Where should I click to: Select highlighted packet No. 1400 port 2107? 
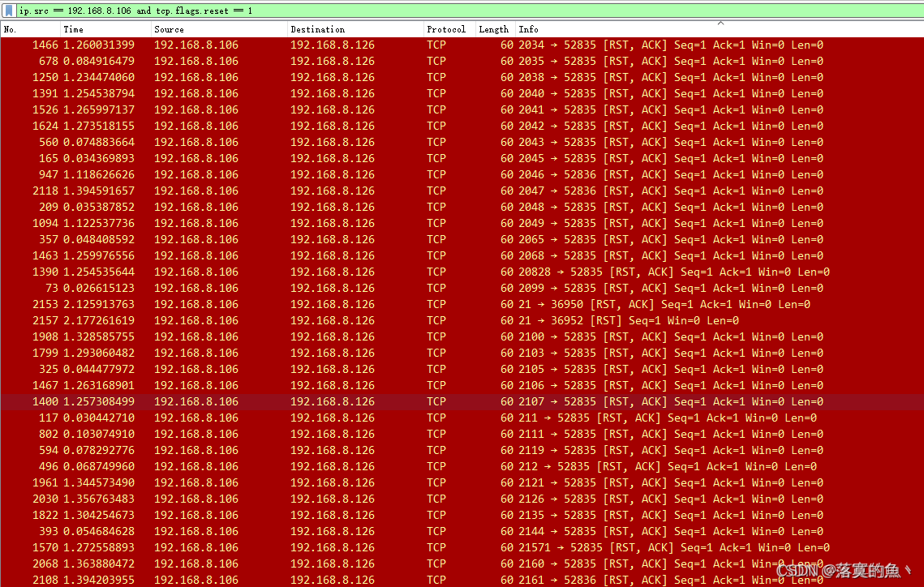tap(462, 401)
